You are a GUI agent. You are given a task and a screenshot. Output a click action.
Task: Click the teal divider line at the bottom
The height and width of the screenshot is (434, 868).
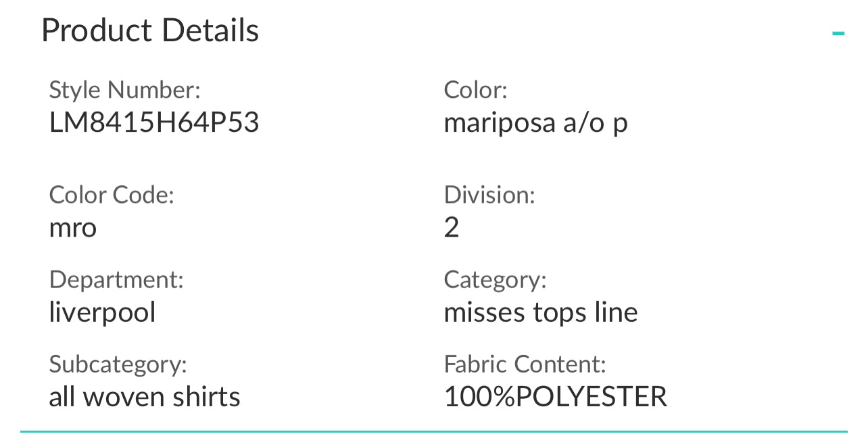click(433, 430)
